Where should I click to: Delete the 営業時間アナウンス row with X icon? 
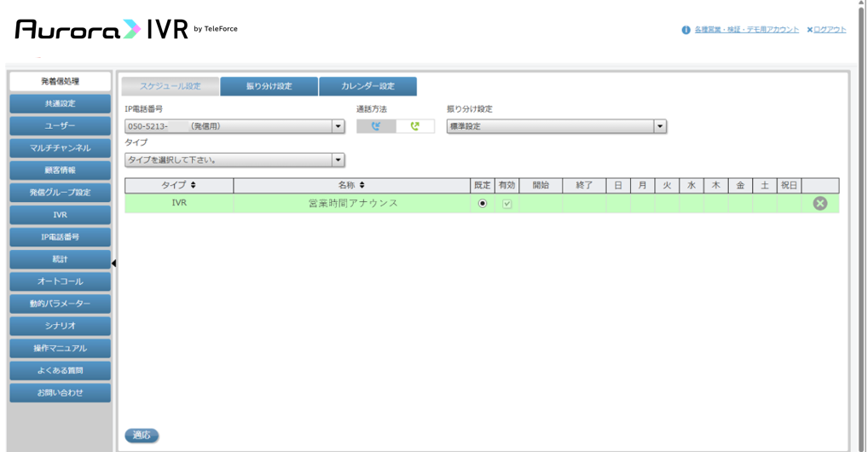820,203
